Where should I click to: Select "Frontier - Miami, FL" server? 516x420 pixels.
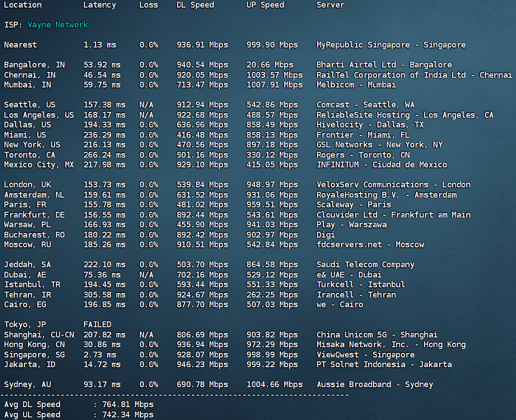click(x=363, y=135)
